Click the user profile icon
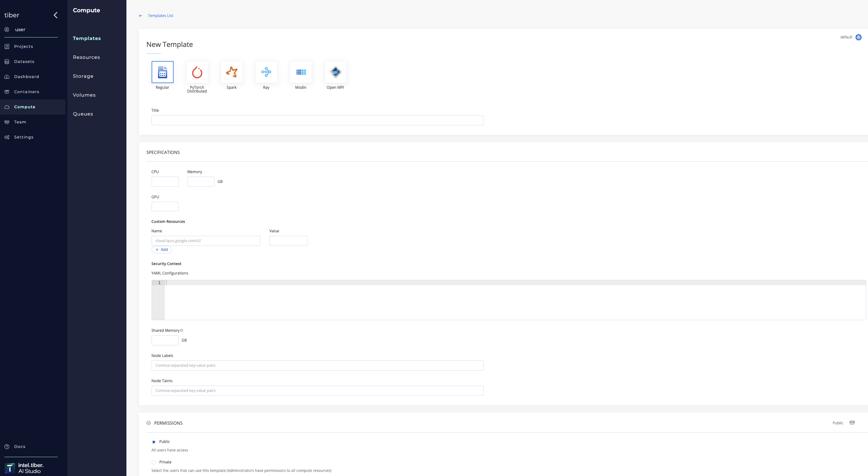Image resolution: width=868 pixels, height=476 pixels. (7, 29)
